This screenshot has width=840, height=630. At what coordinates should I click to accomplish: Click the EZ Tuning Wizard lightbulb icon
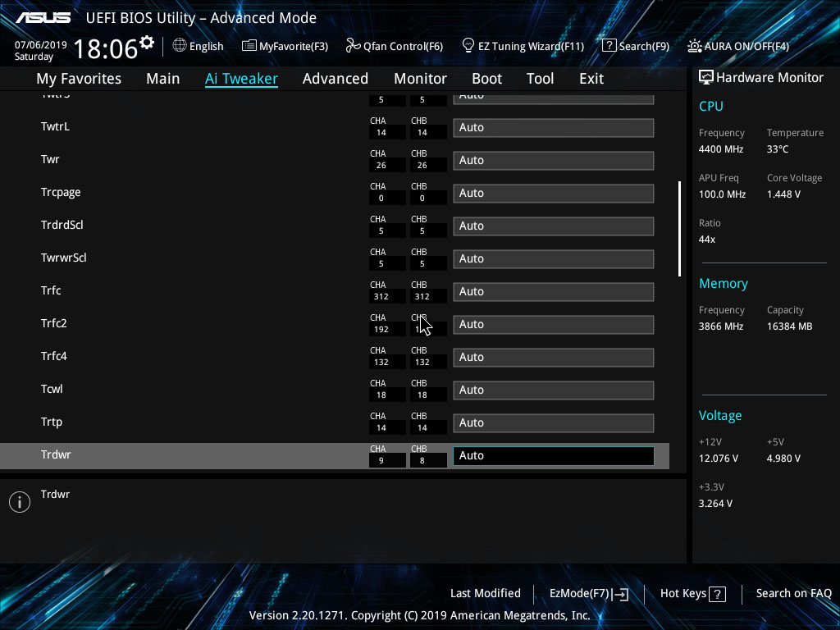pyautogui.click(x=468, y=46)
